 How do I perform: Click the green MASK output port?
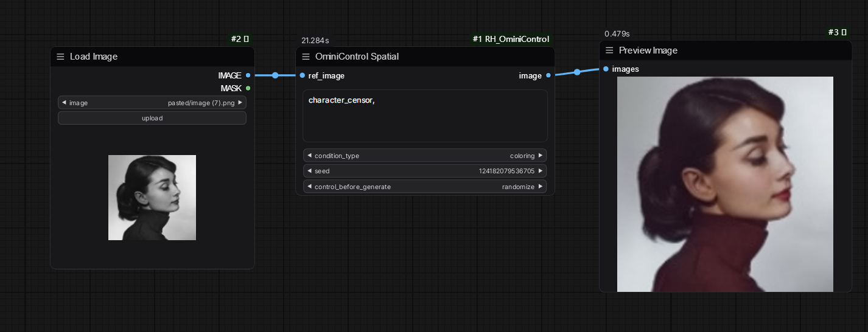248,88
